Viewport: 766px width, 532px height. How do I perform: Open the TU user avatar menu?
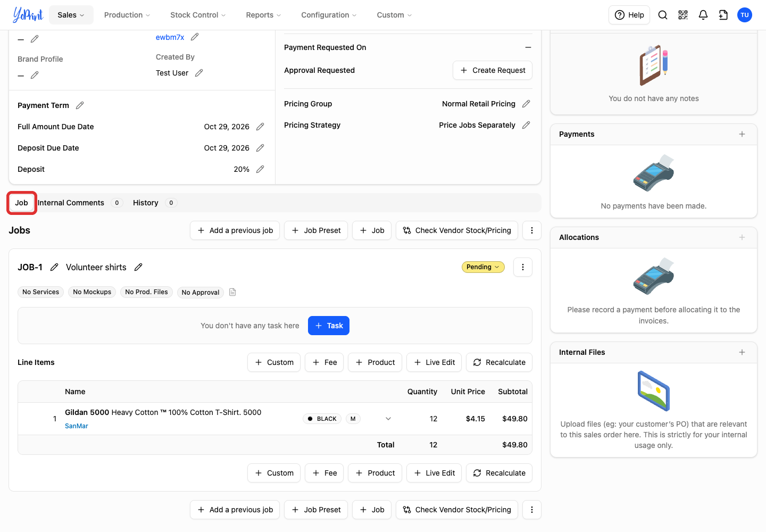tap(745, 15)
